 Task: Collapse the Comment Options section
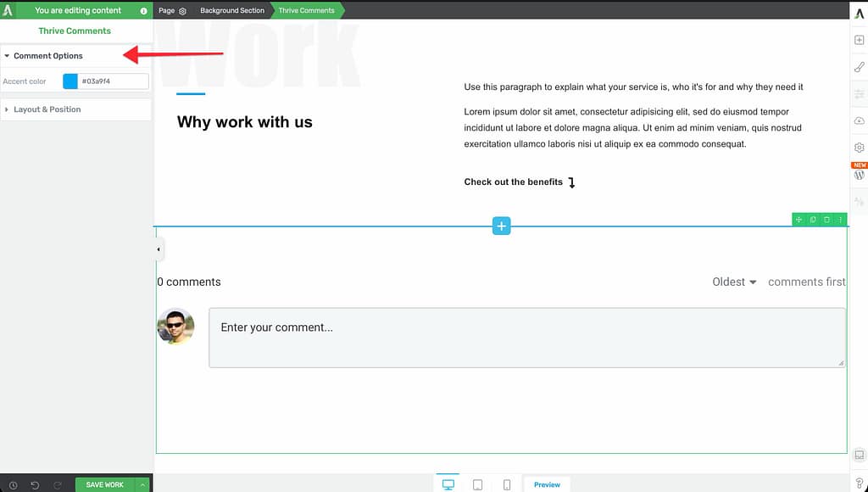click(x=48, y=56)
